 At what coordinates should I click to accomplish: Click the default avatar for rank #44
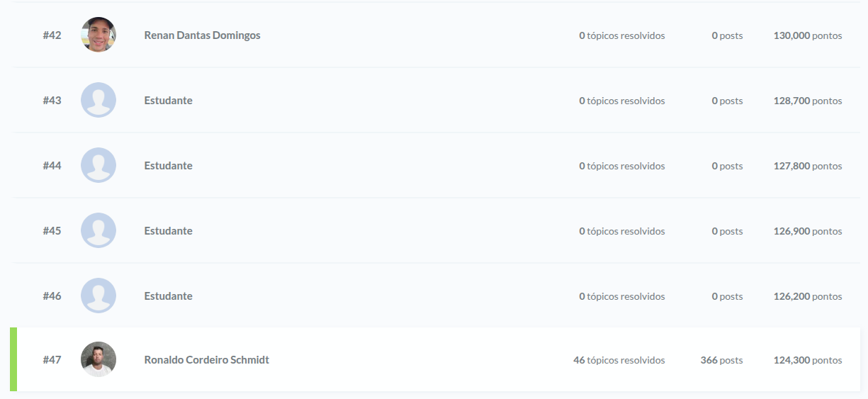click(x=98, y=165)
